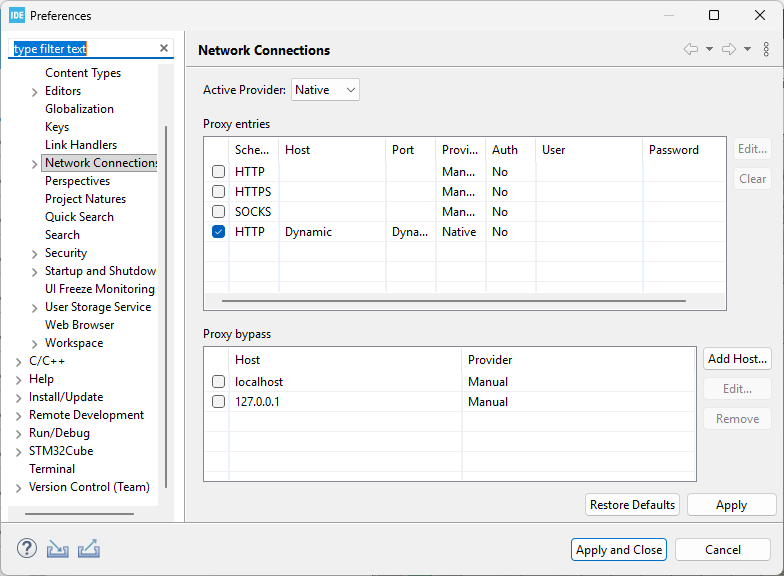Open Quick Search preferences
Viewport: 784px width, 576px height.
click(80, 217)
